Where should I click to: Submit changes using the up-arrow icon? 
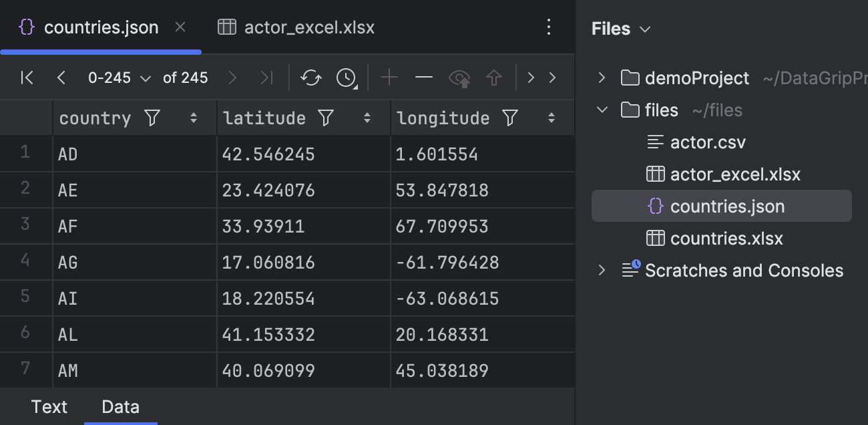click(494, 78)
